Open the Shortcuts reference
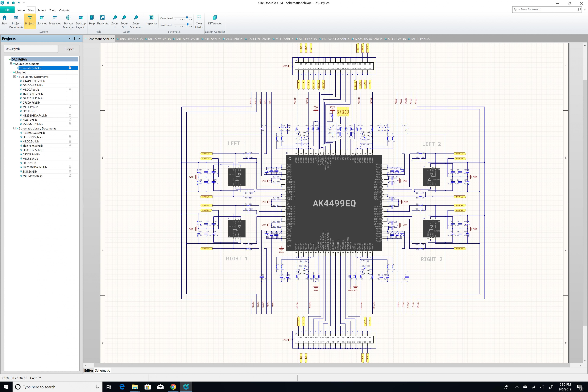 pyautogui.click(x=102, y=20)
